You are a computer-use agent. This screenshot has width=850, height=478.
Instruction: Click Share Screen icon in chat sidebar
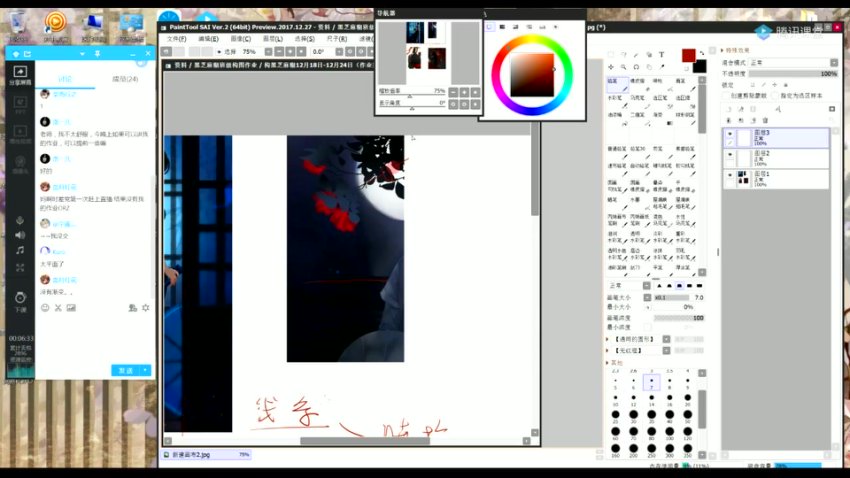coord(20,74)
